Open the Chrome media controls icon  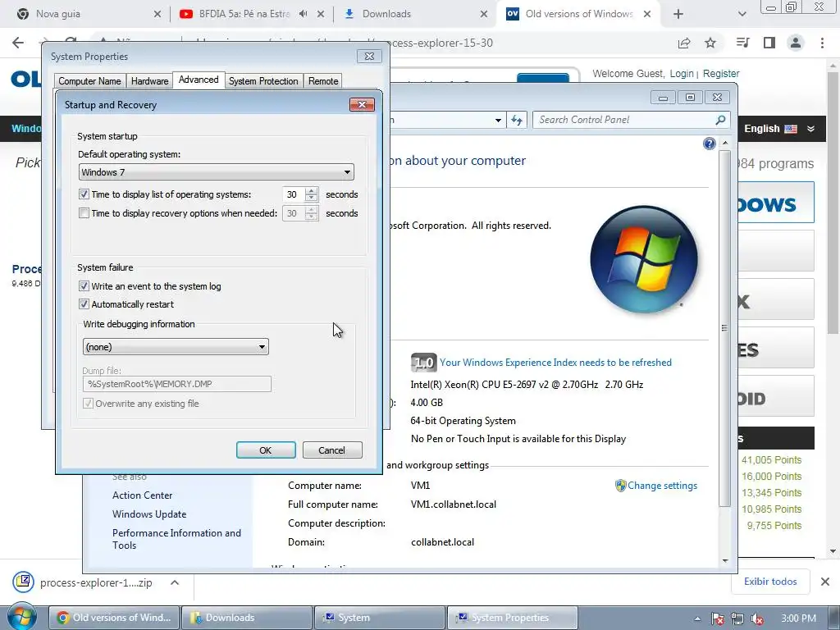tap(742, 43)
